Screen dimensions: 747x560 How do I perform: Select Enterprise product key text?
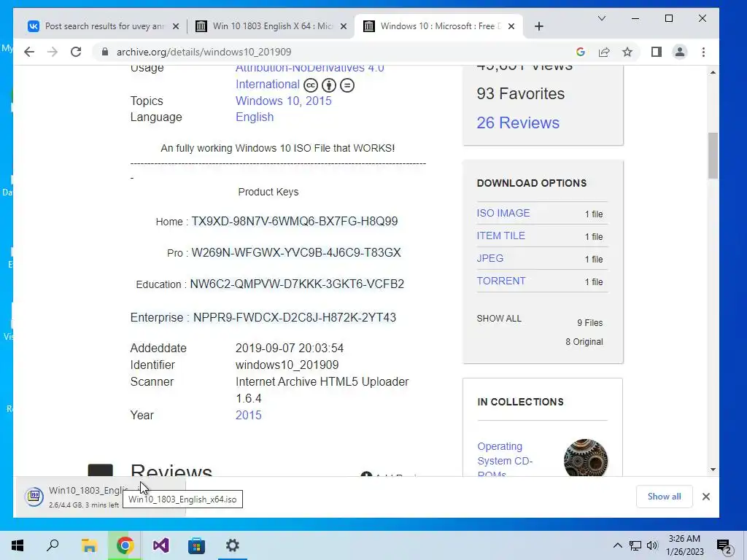point(295,318)
